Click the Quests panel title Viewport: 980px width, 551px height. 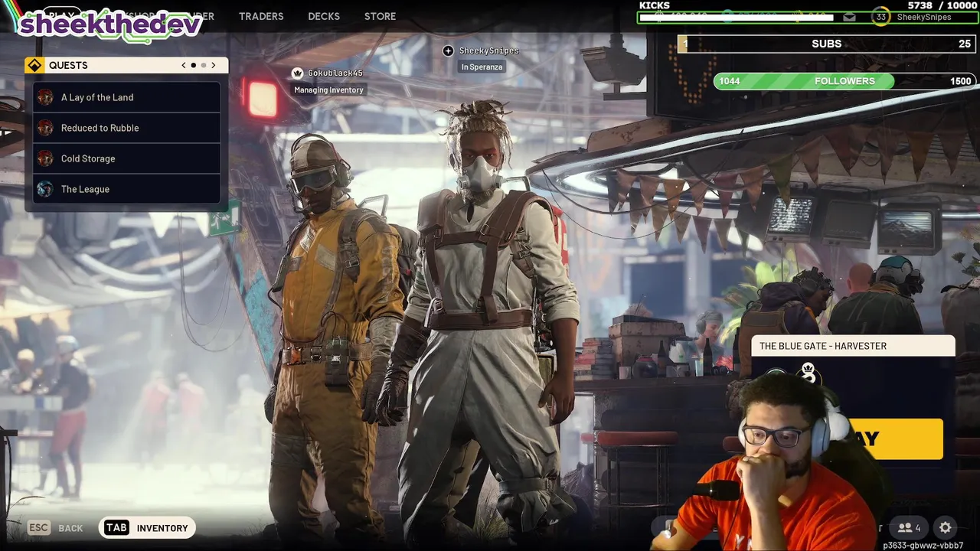(x=68, y=65)
